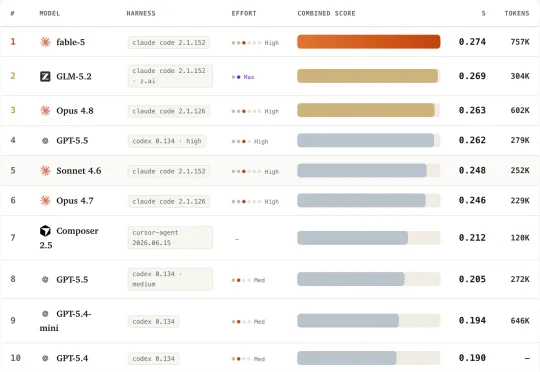Click the Opus 4.7 starburst icon

point(45,200)
